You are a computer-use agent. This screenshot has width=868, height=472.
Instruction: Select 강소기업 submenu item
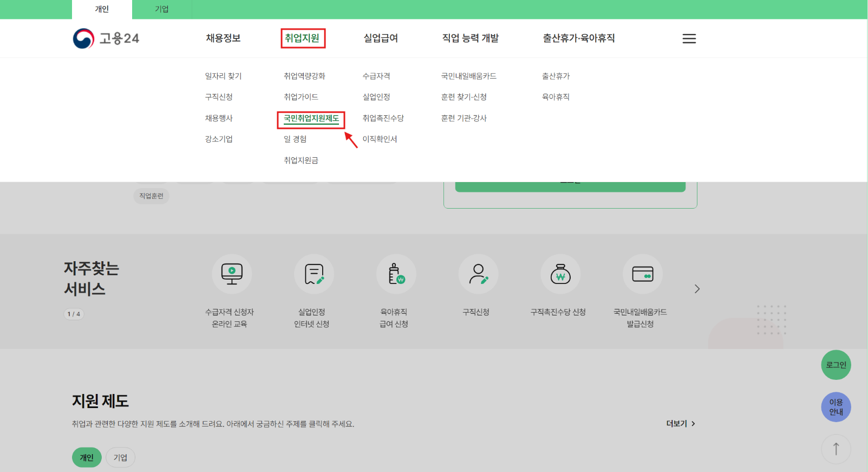click(219, 139)
